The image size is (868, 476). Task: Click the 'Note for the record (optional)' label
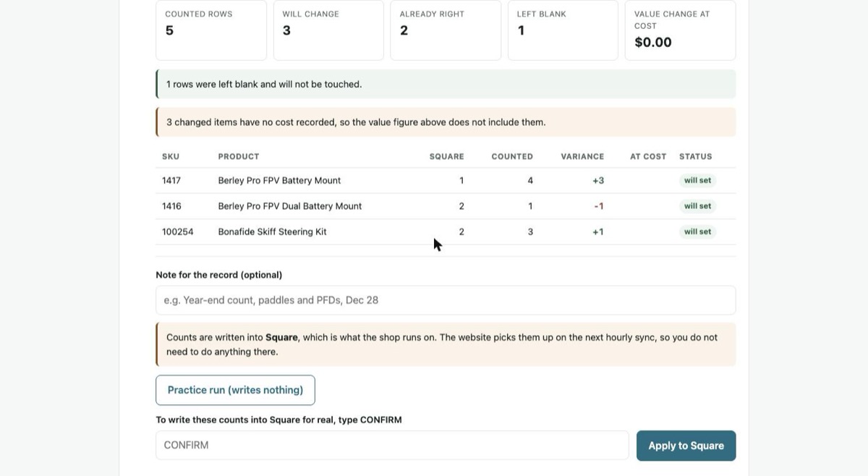point(219,275)
